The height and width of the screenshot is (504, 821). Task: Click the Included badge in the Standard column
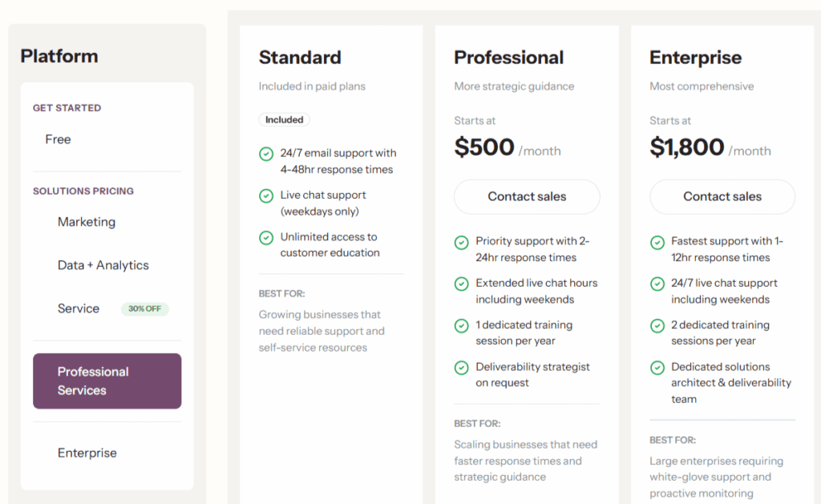[284, 119]
